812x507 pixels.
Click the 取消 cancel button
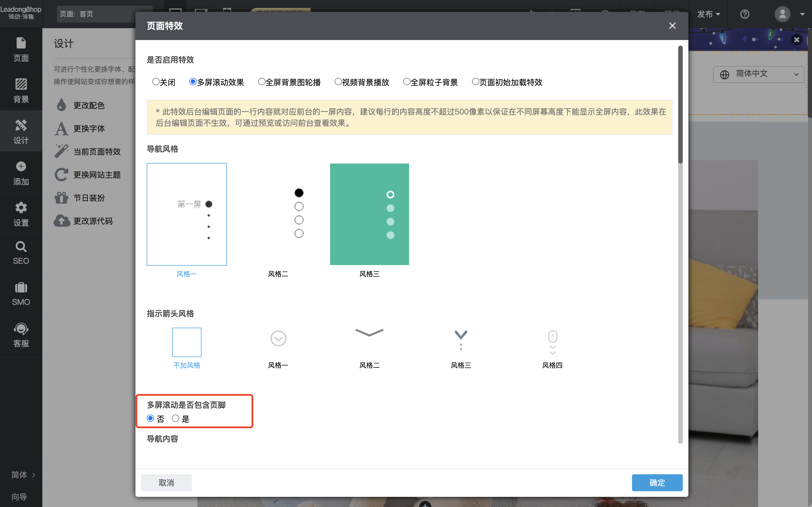point(166,482)
